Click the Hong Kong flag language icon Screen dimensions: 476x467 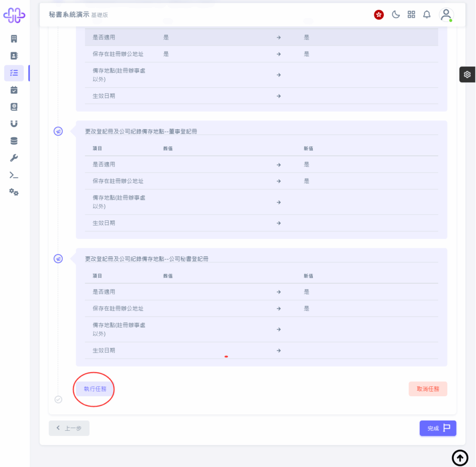[x=378, y=14]
